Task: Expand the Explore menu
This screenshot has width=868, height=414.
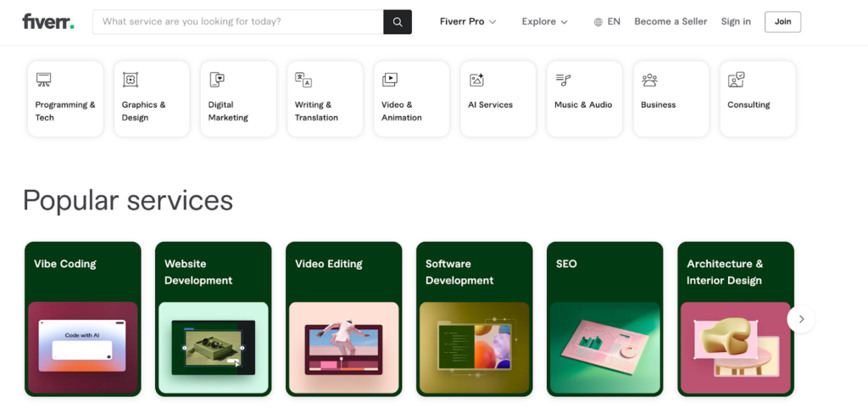Action: point(544,22)
